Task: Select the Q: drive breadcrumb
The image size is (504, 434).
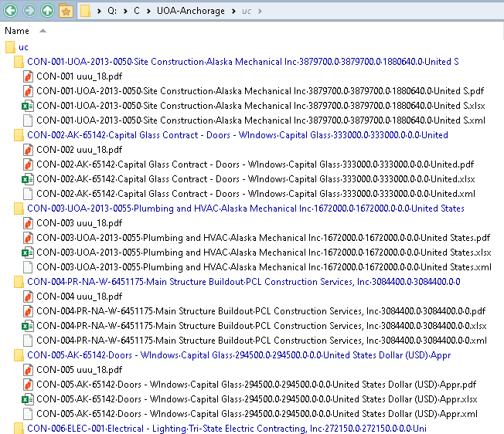Action: 112,11
